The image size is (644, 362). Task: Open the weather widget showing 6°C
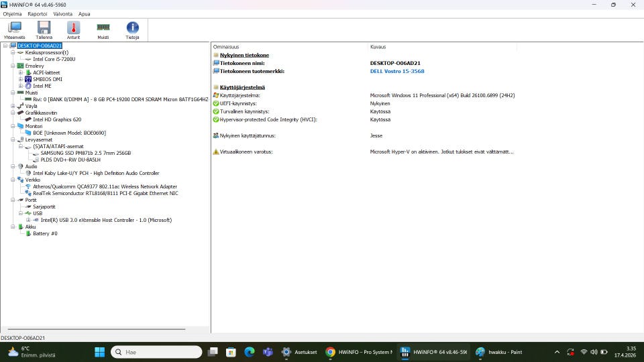[x=32, y=352]
